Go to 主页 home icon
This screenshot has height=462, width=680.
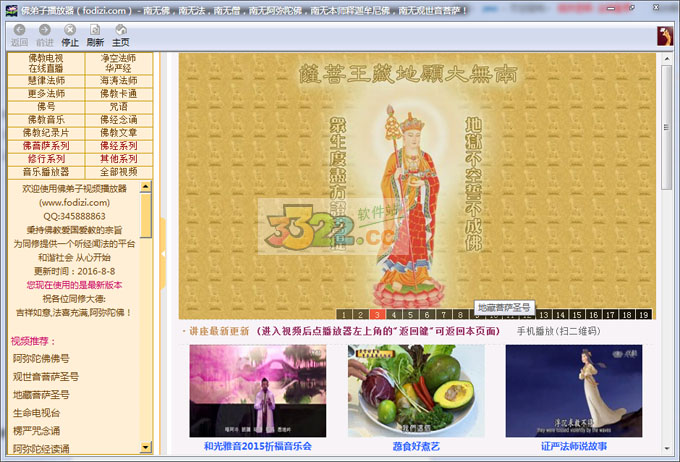pyautogui.click(x=121, y=30)
